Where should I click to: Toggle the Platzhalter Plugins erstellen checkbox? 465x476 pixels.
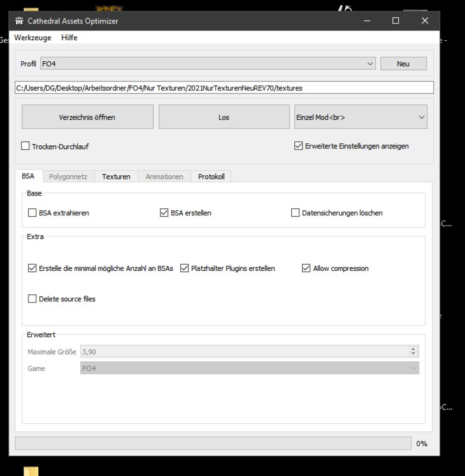coord(185,268)
